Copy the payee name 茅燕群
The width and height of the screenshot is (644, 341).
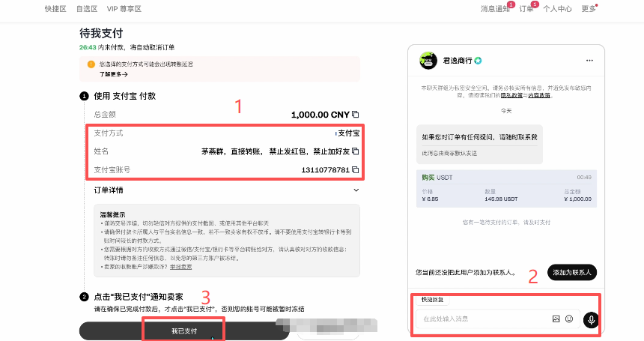356,151
